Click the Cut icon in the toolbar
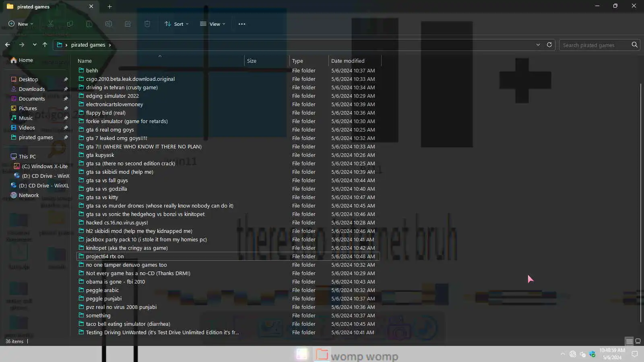The image size is (644, 362). tap(51, 24)
